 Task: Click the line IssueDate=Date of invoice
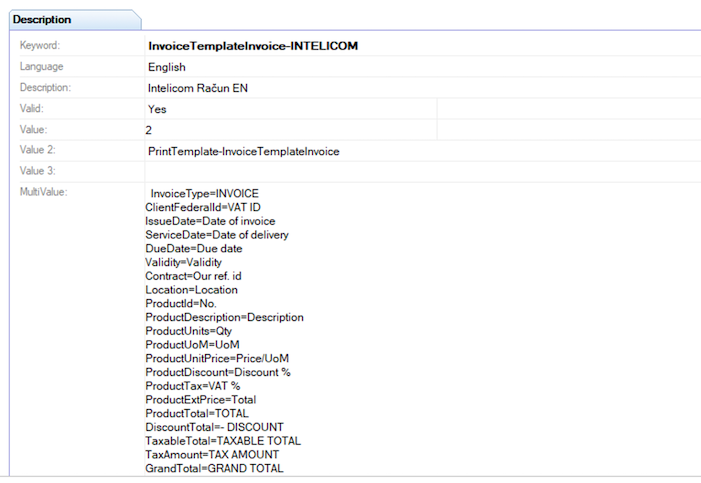point(210,221)
